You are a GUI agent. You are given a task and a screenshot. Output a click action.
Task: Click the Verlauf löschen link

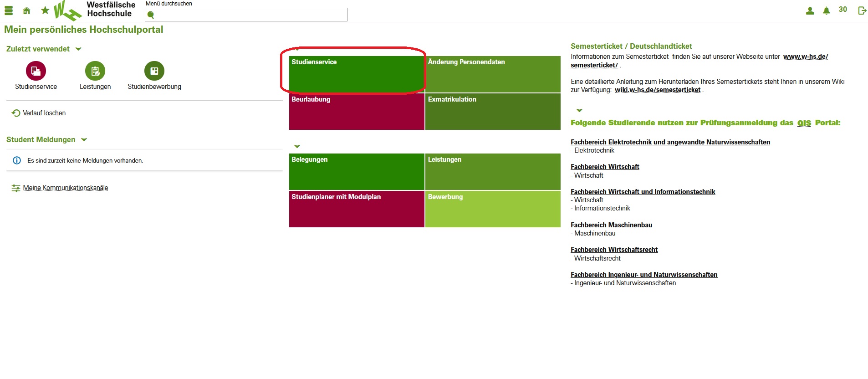(x=44, y=113)
